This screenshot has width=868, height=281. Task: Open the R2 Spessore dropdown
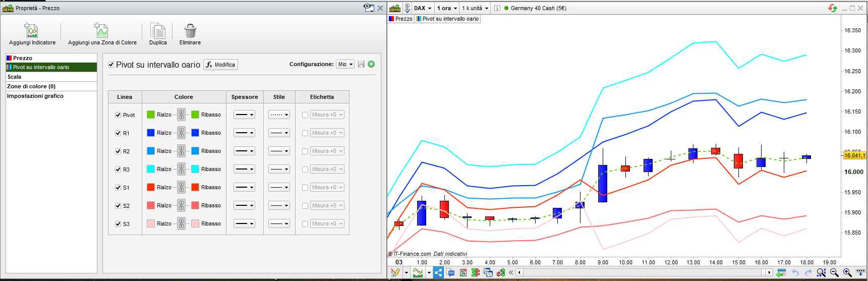(x=244, y=151)
